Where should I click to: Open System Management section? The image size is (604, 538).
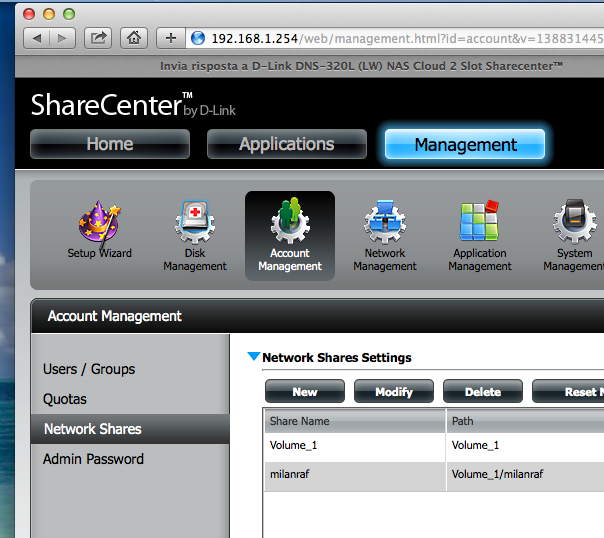pyautogui.click(x=574, y=236)
